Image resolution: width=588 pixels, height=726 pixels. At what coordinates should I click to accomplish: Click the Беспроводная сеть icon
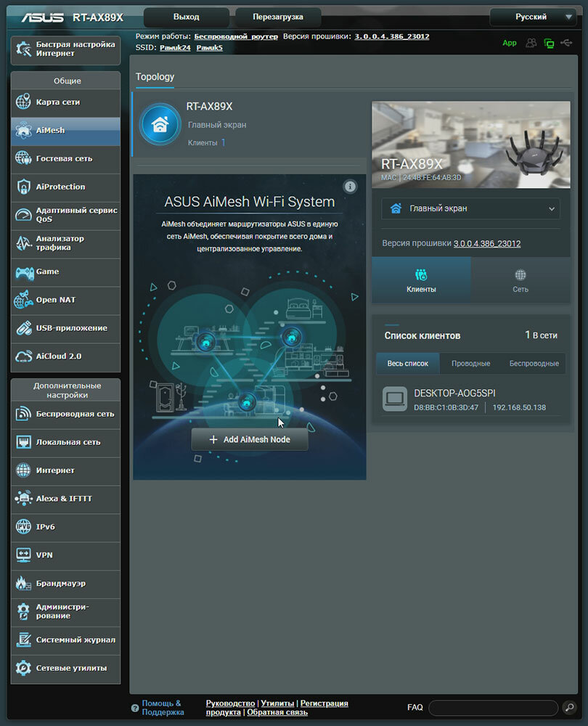[x=23, y=414]
